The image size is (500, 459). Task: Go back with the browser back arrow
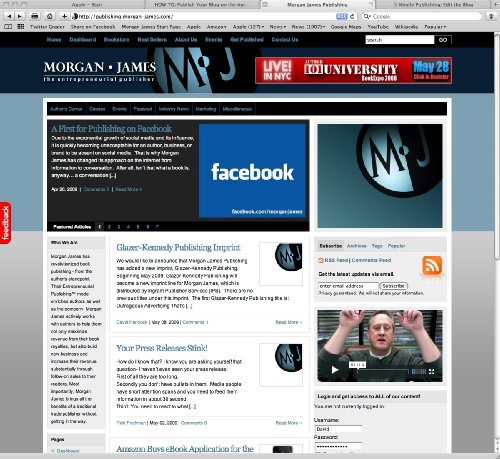[9, 16]
